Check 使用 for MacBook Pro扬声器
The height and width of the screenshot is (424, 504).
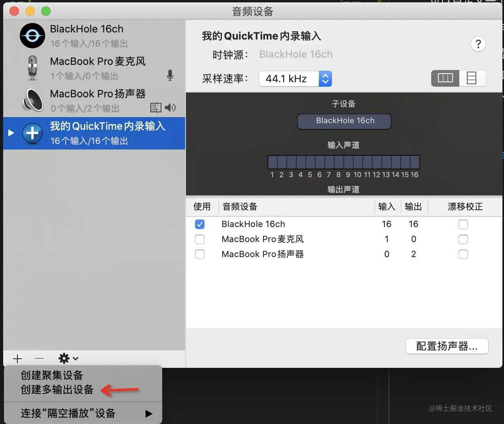coord(200,254)
